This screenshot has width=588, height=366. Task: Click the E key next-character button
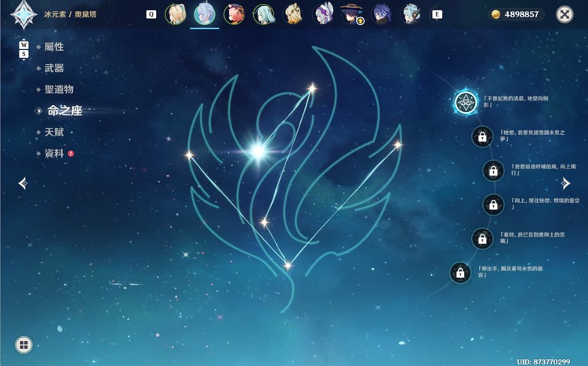pos(437,14)
